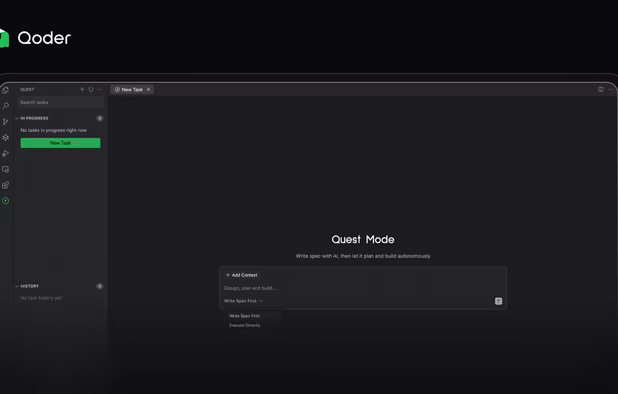The width and height of the screenshot is (618, 394).
Task: Choose Execute Directly from dropdown list
Action: pos(245,325)
